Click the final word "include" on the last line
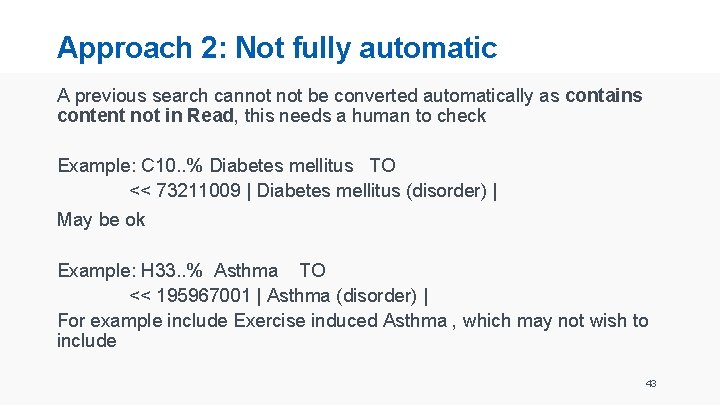720x405 pixels. tap(87, 341)
